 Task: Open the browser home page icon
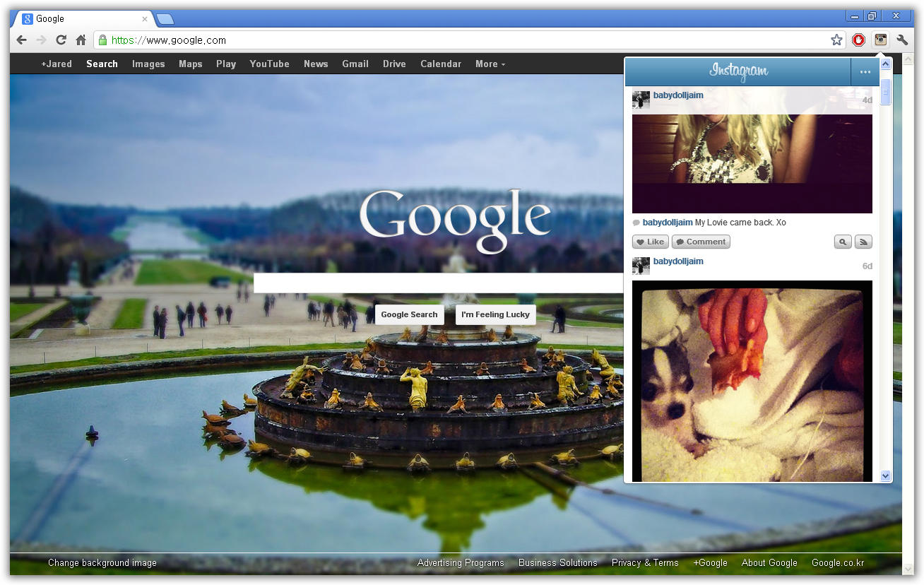pos(81,40)
